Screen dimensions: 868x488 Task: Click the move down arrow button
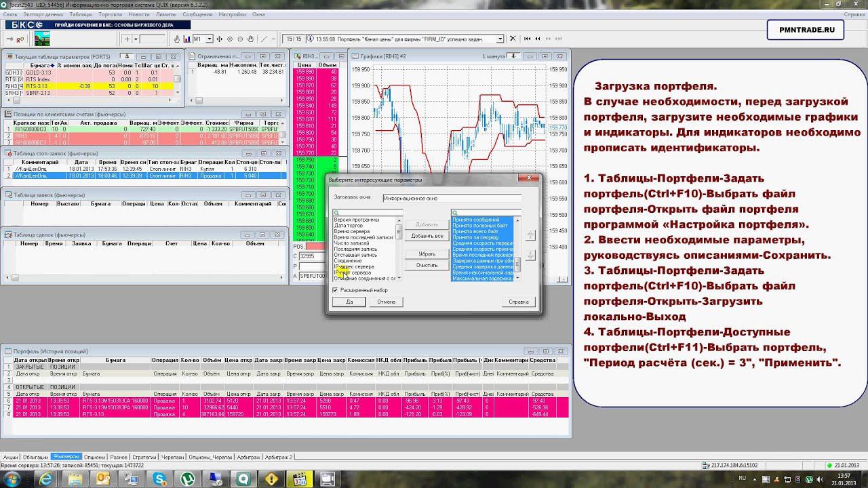point(531,256)
